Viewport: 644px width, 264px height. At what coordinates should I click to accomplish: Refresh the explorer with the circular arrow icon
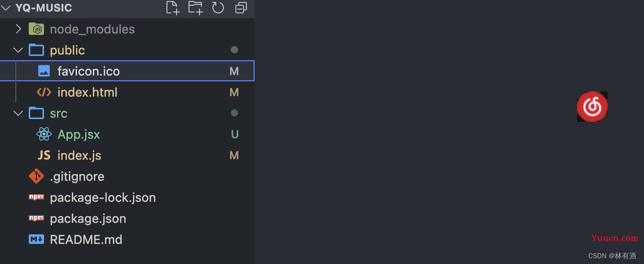click(218, 8)
